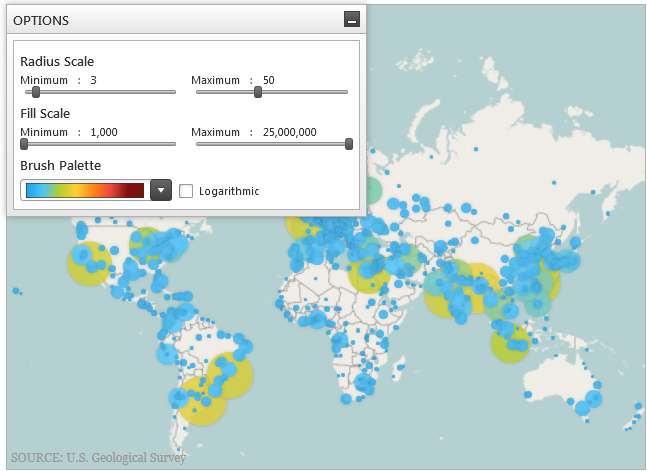Select the blue bubble near Hawaii in the Pacific

[x=16, y=291]
